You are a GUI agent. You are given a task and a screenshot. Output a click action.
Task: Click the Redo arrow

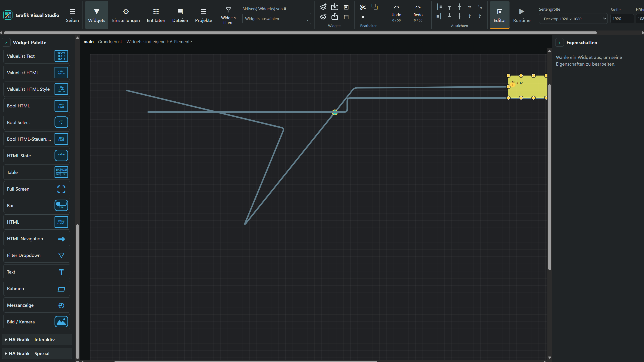click(x=418, y=7)
